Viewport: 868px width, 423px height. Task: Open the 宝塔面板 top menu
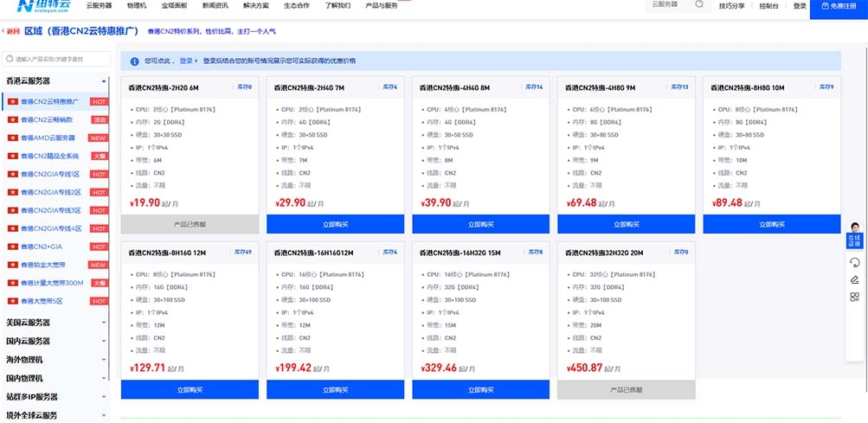click(x=174, y=5)
